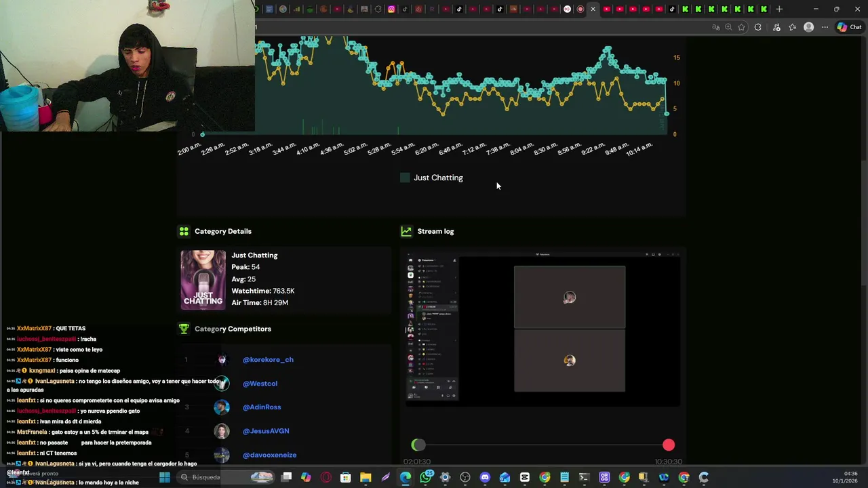Switch to the tab with record icon
This screenshot has height=488, width=868.
580,9
